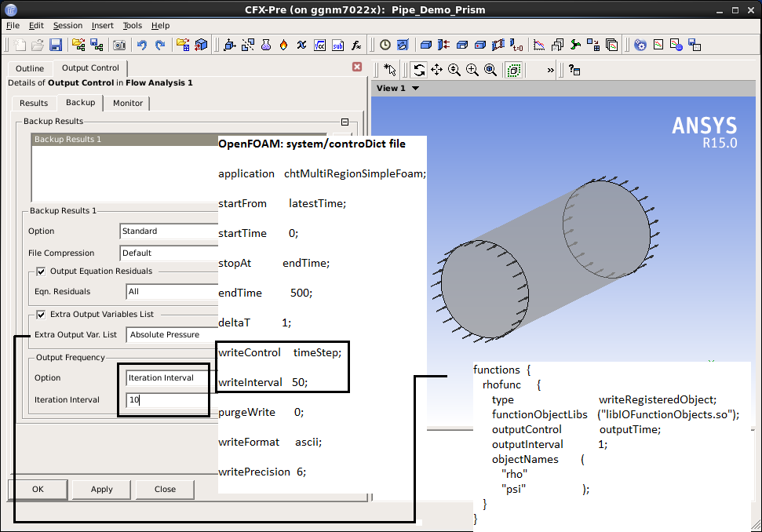
Task: Click the Save case floppy disk icon
Action: click(56, 46)
